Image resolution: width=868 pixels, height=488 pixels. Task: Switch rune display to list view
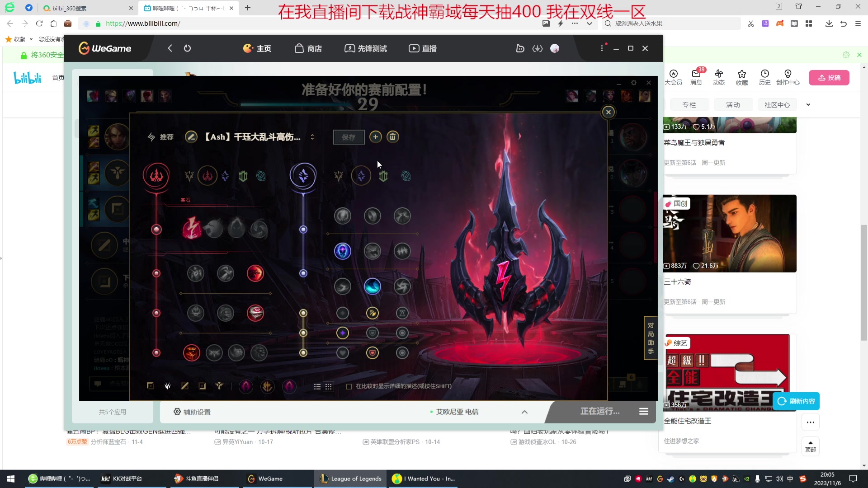pos(317,386)
